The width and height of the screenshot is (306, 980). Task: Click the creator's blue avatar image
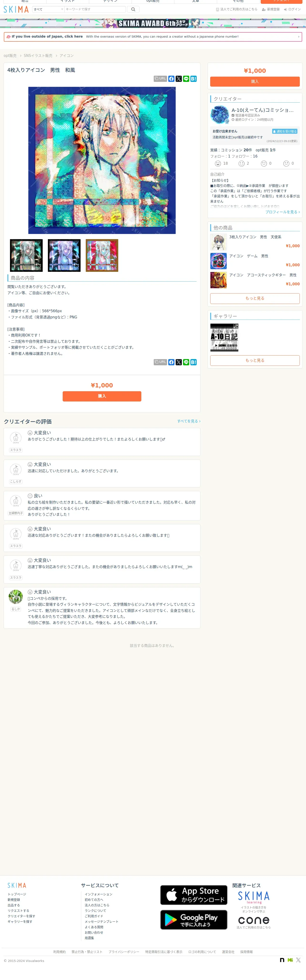[220, 114]
